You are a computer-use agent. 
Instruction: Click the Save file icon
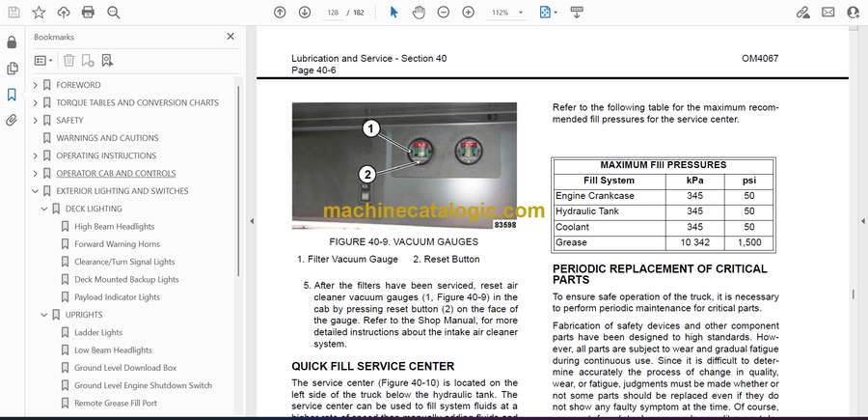pos(14,13)
